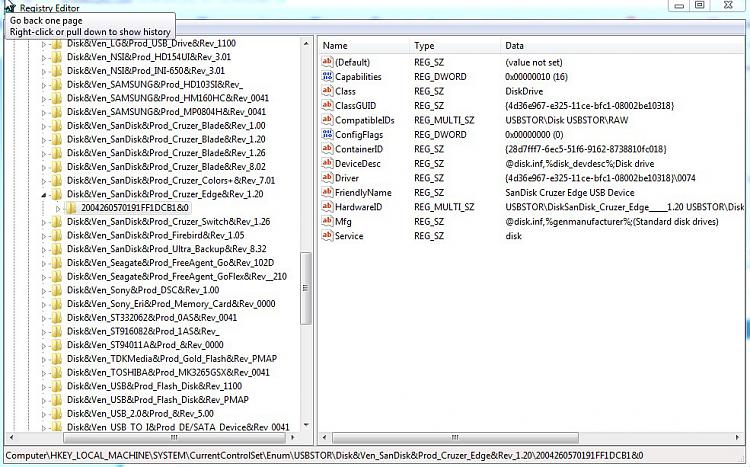Select key Disk&Ven_USB_2.0&Prod_&Rev_5.00
Viewport: 750px width, 467px height.
[140, 414]
